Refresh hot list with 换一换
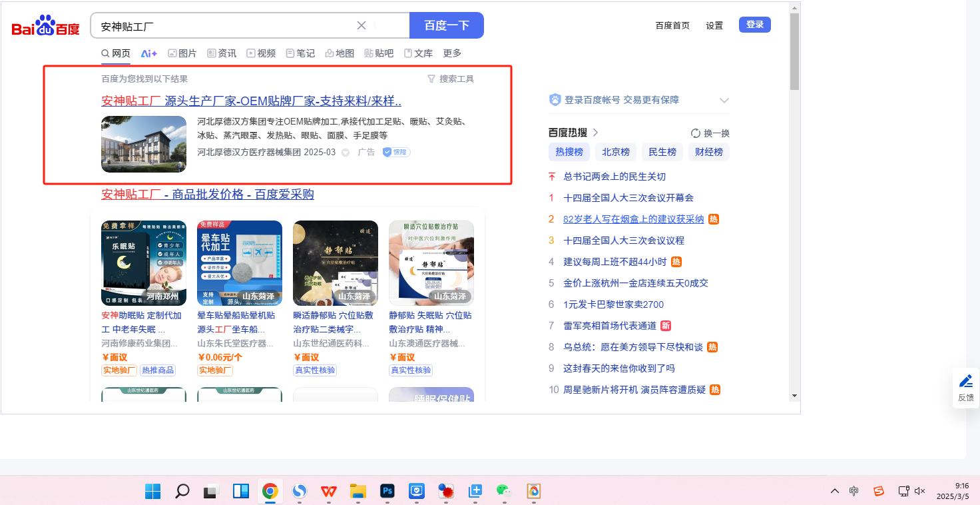Viewport: 980px width, 505px height. [710, 133]
